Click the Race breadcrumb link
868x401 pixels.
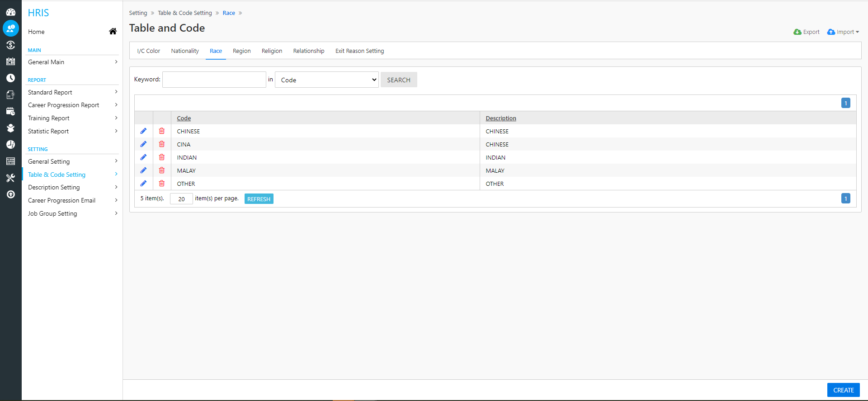229,13
